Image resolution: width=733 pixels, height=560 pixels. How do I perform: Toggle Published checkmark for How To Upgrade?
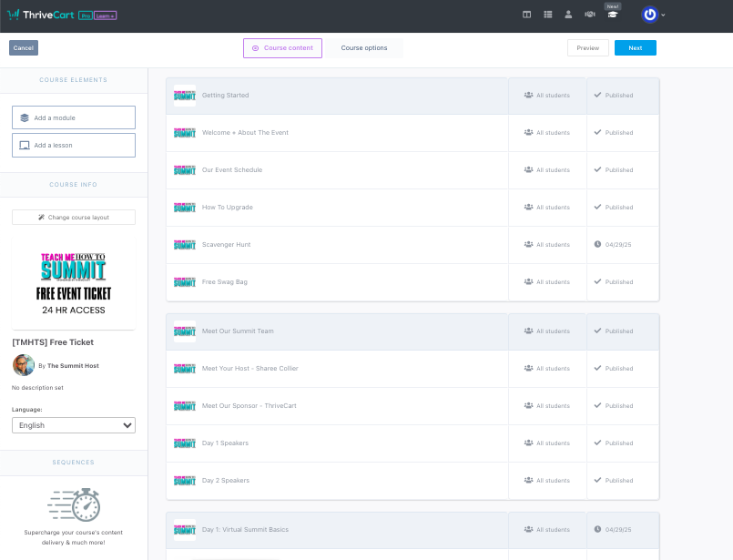coord(597,207)
